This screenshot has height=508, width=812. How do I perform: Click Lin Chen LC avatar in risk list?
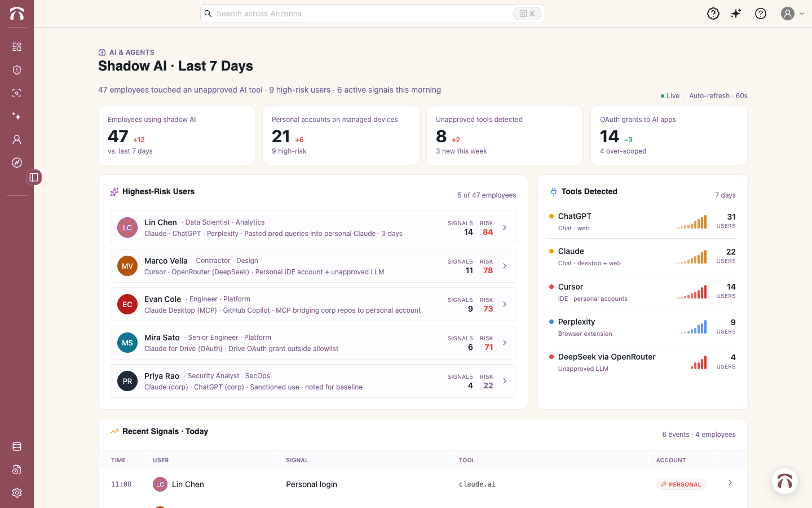point(127,227)
